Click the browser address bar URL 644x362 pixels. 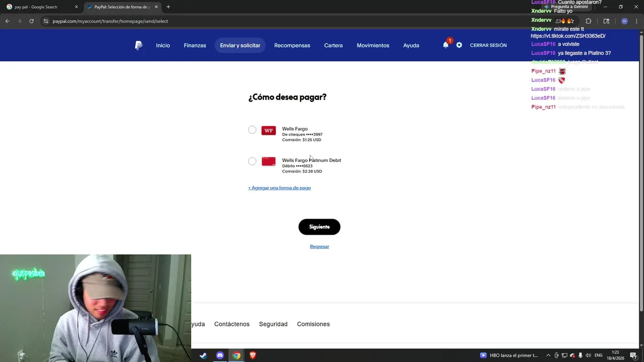pyautogui.click(x=110, y=21)
